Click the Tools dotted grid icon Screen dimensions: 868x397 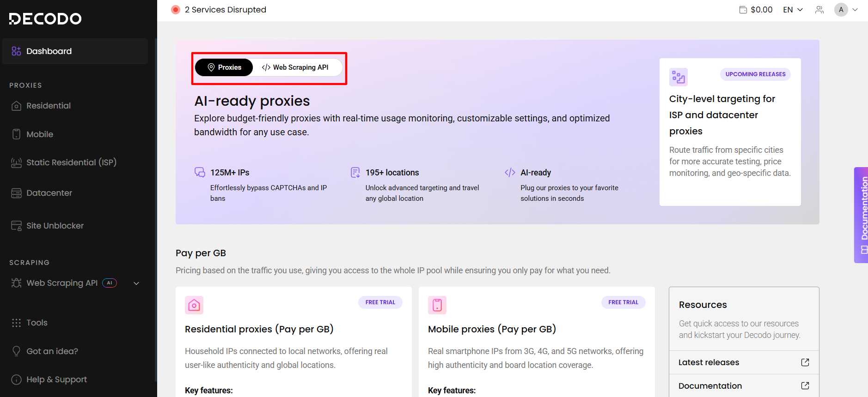[x=16, y=323]
